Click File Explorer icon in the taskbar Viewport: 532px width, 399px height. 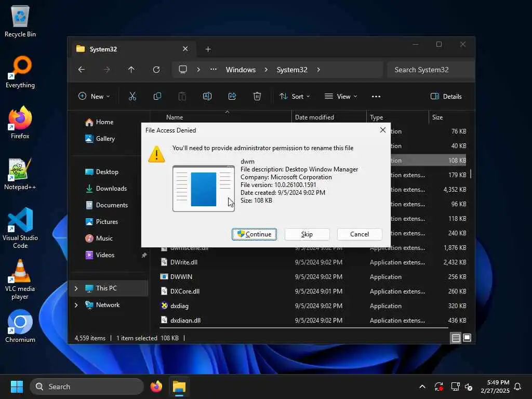click(x=179, y=387)
